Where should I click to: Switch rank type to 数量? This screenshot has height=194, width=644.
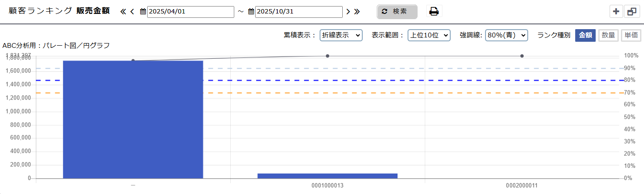pos(608,36)
